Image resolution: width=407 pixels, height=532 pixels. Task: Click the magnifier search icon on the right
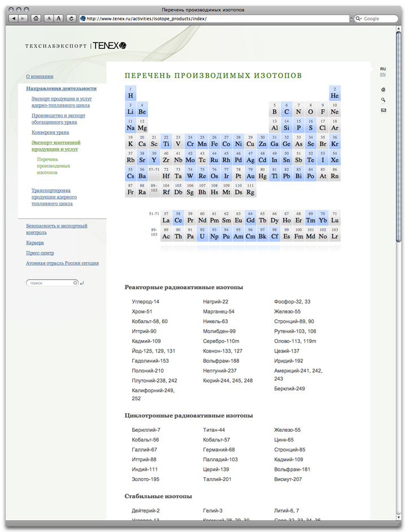click(383, 100)
